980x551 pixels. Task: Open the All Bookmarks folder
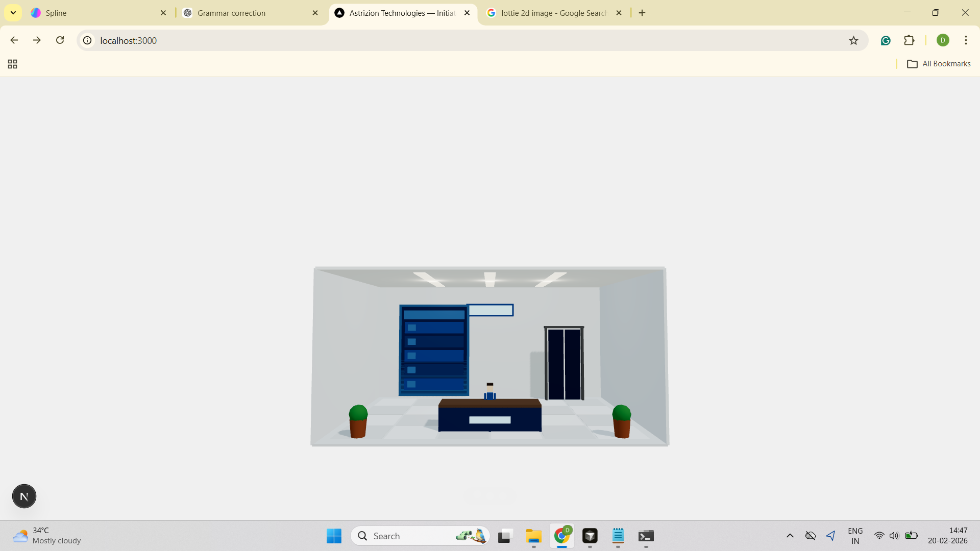(x=939, y=64)
